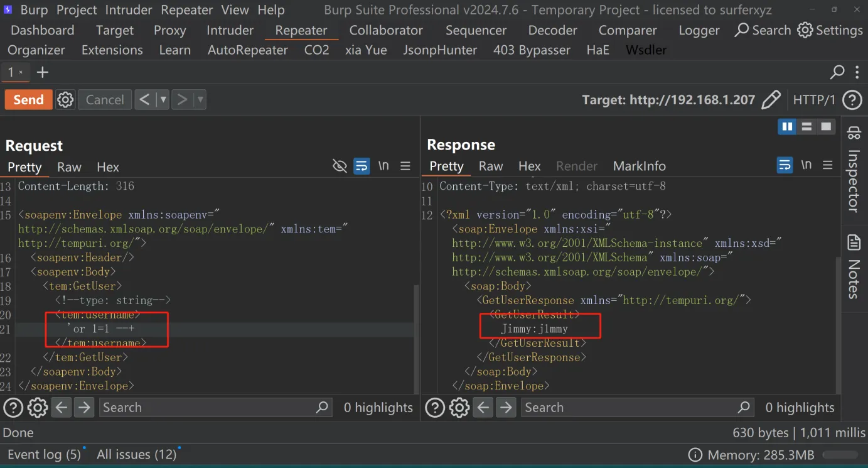Open request send settings gear
Screen dimensions: 868x468
pos(65,99)
